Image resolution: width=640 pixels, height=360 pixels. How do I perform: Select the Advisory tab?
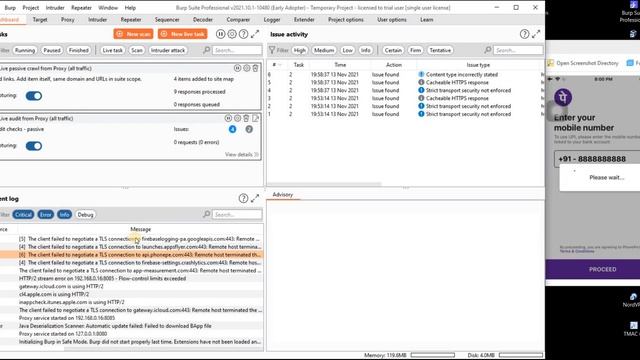click(282, 195)
